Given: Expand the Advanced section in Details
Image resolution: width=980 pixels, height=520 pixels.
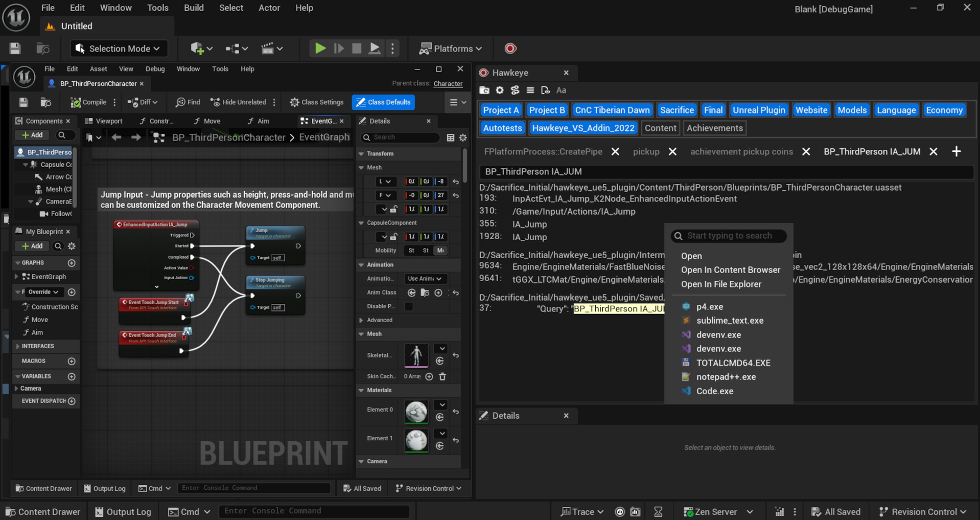Looking at the screenshot, I should [x=362, y=321].
